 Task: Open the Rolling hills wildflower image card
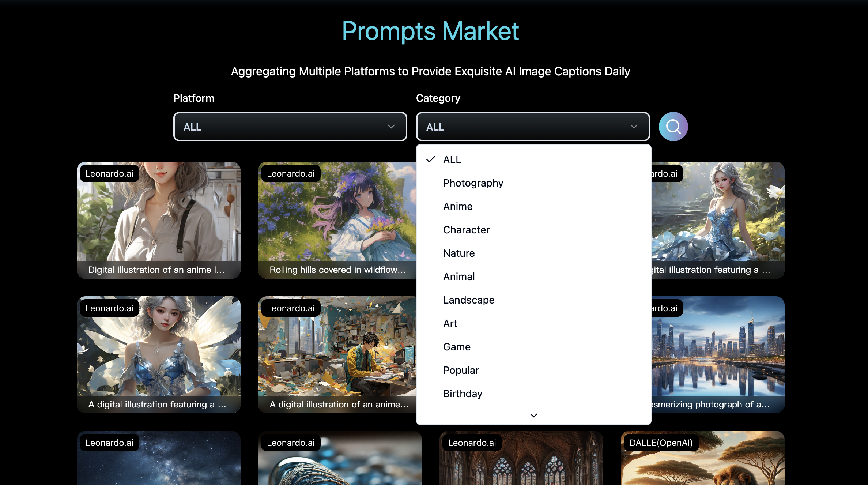click(337, 220)
